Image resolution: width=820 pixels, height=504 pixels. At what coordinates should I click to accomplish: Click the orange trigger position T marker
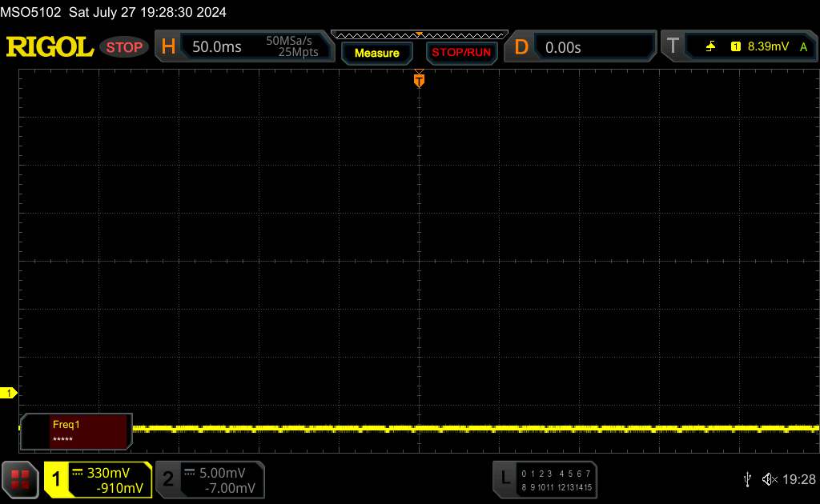point(419,80)
